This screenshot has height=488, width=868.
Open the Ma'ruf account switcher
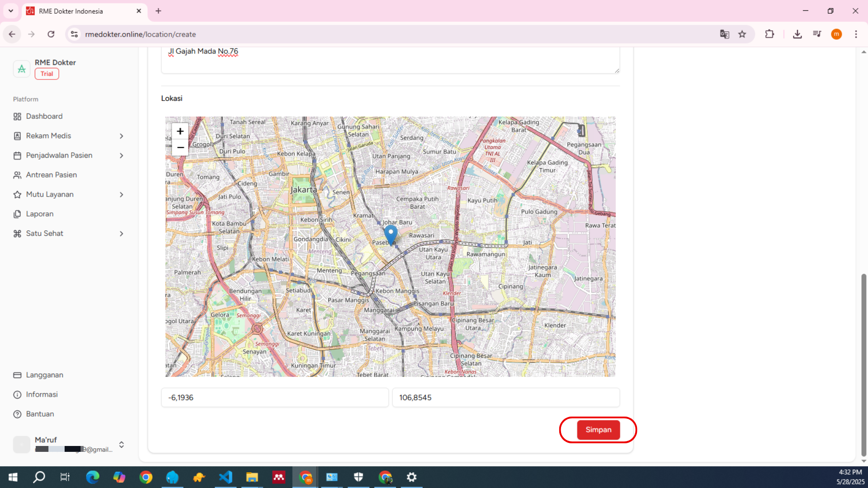click(x=121, y=445)
